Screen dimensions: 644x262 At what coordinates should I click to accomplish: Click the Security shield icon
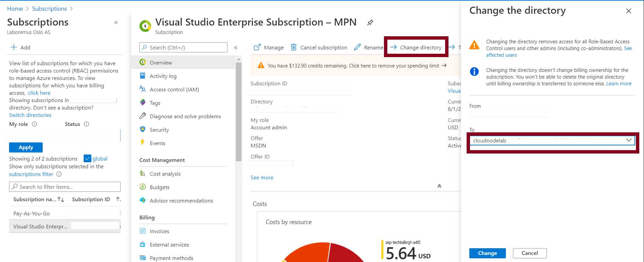(x=143, y=129)
